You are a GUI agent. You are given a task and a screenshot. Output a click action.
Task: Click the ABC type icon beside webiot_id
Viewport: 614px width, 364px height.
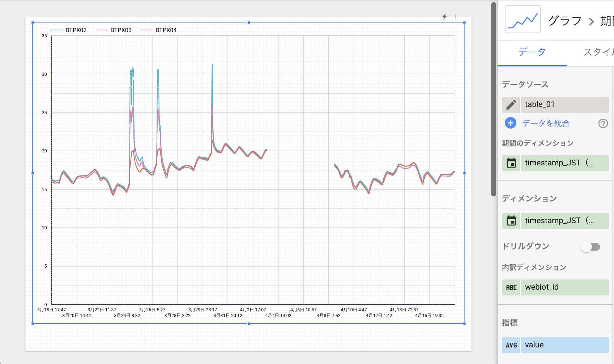pyautogui.click(x=511, y=287)
